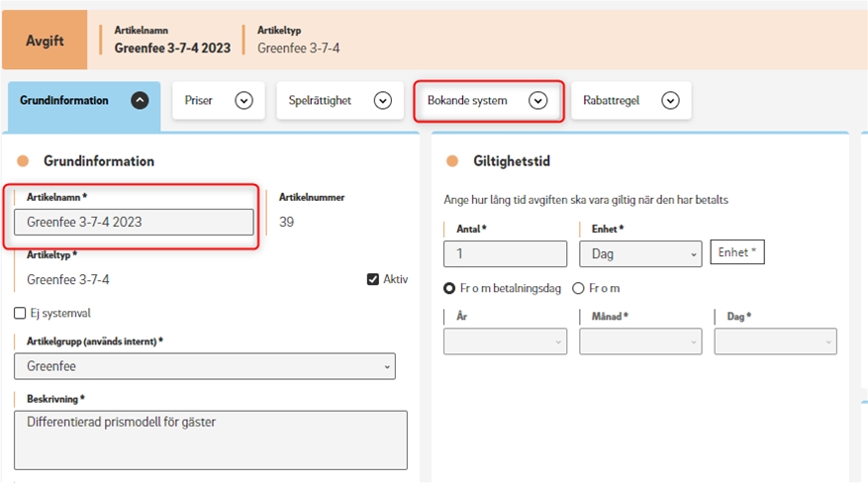868x483 pixels.
Task: Expand the Rabattregel chevron icon
Action: [670, 100]
